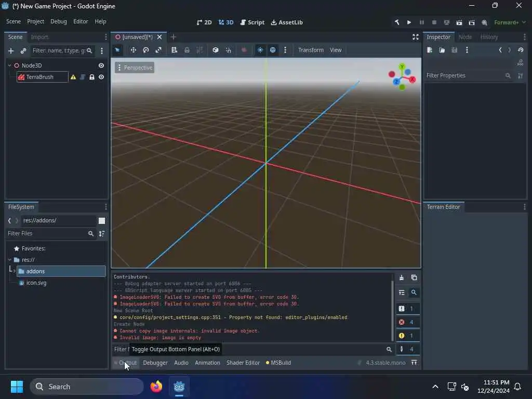Open the Perspective view menu

135,68
